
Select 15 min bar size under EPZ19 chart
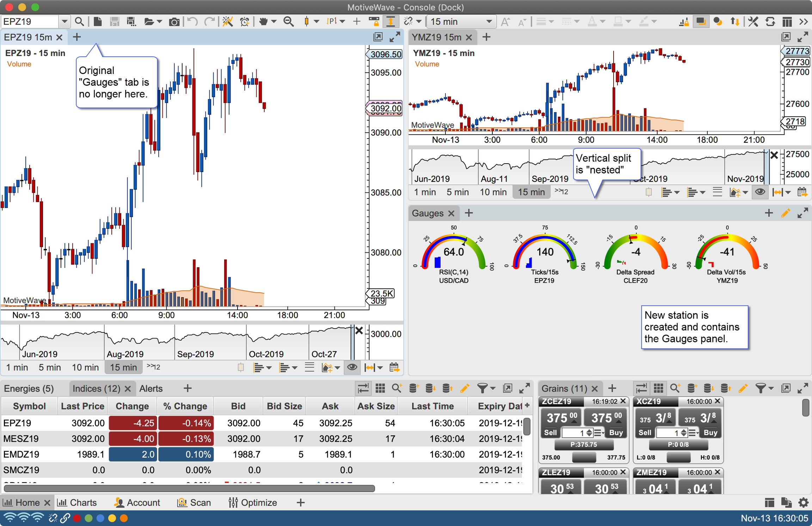123,367
